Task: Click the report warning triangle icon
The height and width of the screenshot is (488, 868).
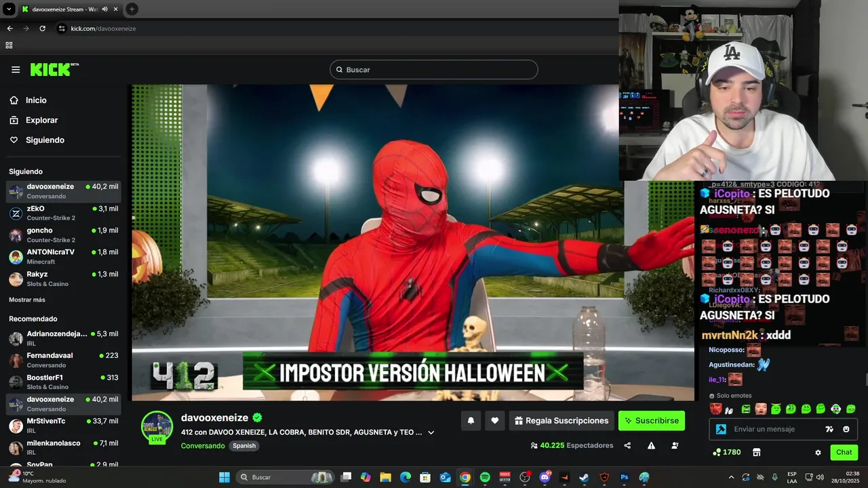Action: (x=651, y=446)
